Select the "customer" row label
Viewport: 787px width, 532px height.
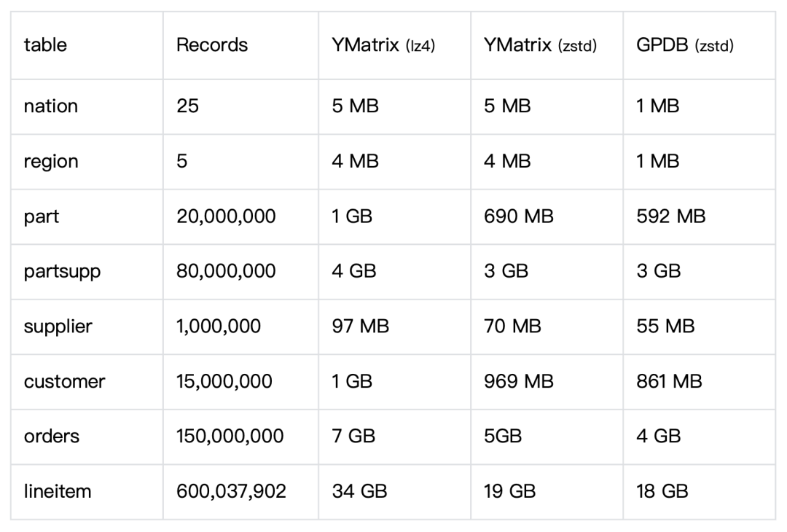[x=64, y=381]
